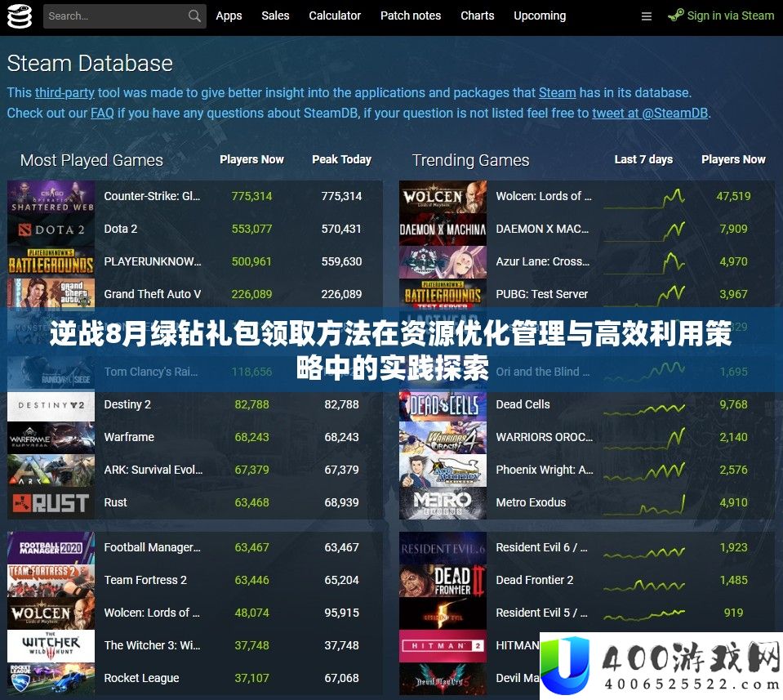This screenshot has width=783, height=700.
Task: Open the Resident Evil 5 thumbnail
Action: coord(443,613)
